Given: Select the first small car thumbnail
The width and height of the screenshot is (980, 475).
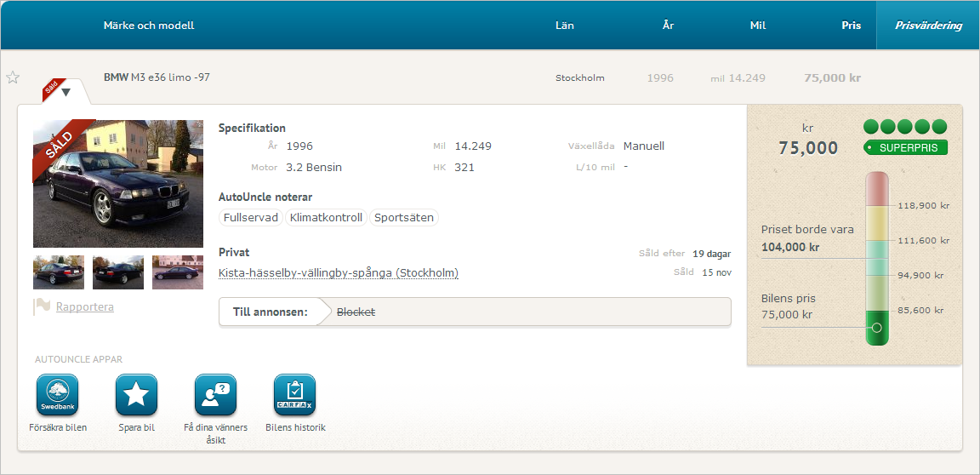Looking at the screenshot, I should click(59, 272).
